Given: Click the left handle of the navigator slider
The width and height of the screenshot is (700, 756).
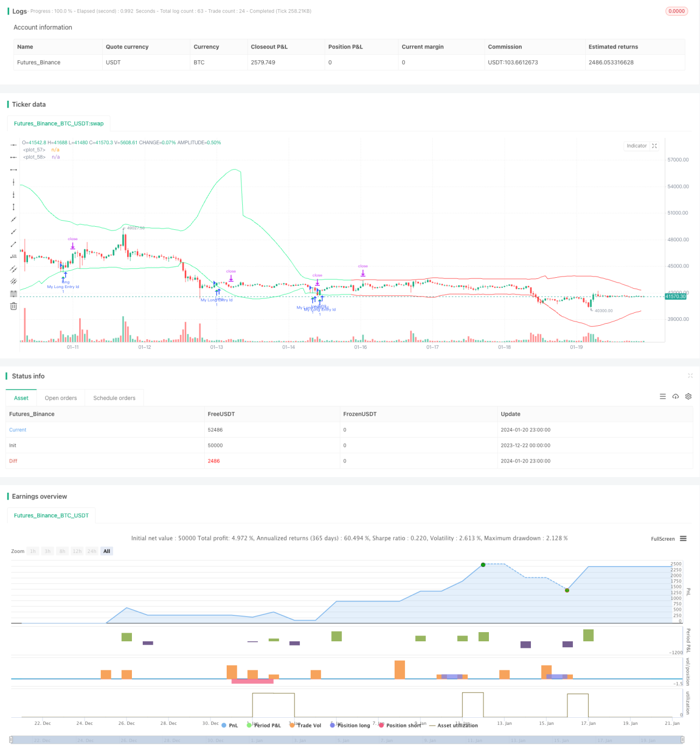Looking at the screenshot, I should click(11, 740).
